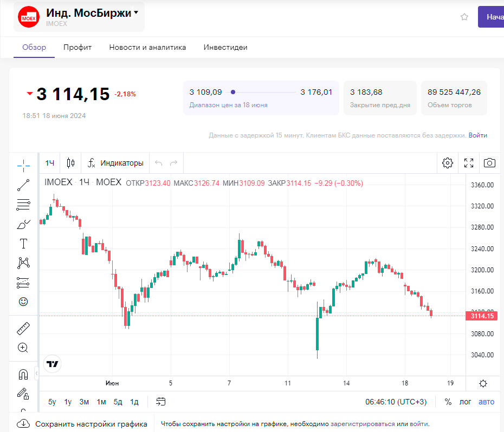
Task: Open the 1Ч interval dropdown
Action: tap(50, 163)
